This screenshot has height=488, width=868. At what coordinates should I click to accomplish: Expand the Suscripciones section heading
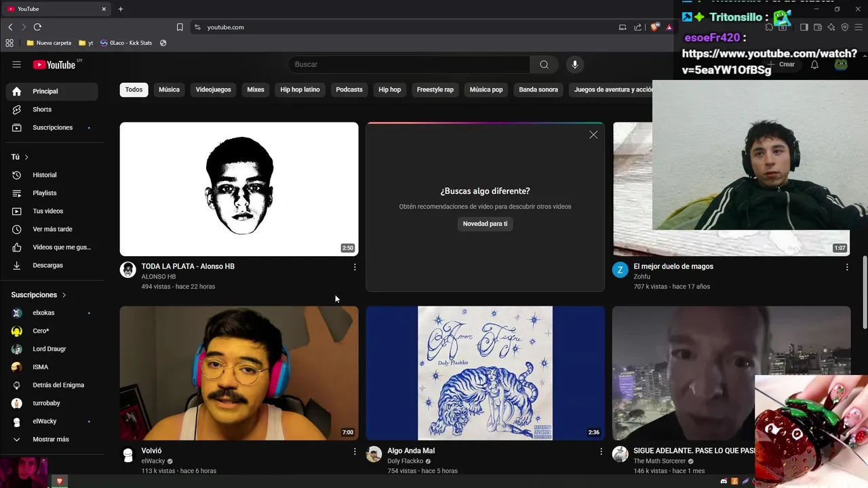[x=39, y=295]
